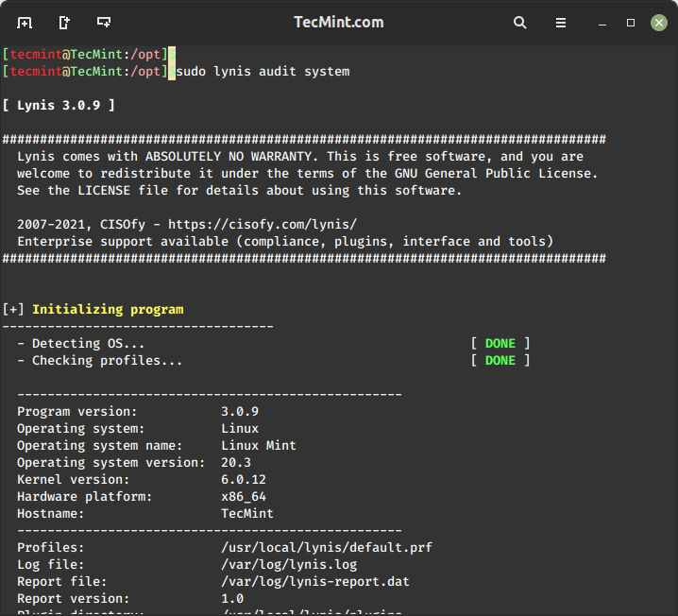This screenshot has height=616, width=678.
Task: Minimize the terminal window
Action: coord(603,22)
